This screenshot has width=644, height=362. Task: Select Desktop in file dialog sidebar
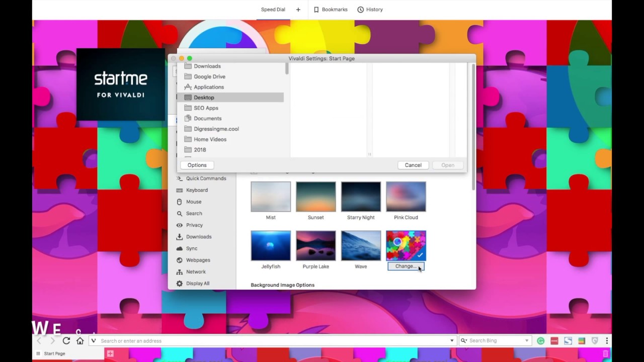pyautogui.click(x=230, y=98)
